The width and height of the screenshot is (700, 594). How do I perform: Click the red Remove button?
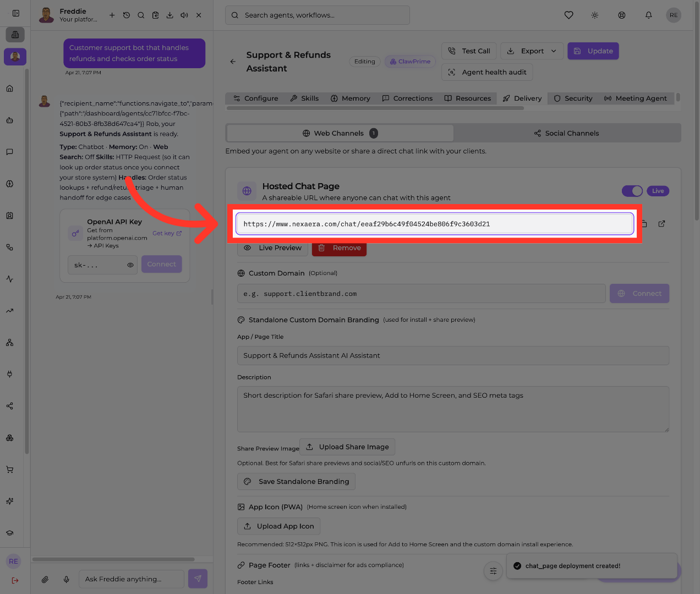pyautogui.click(x=340, y=248)
